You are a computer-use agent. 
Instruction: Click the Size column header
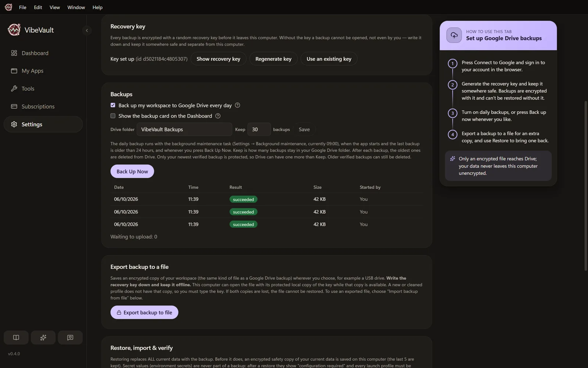(x=318, y=187)
